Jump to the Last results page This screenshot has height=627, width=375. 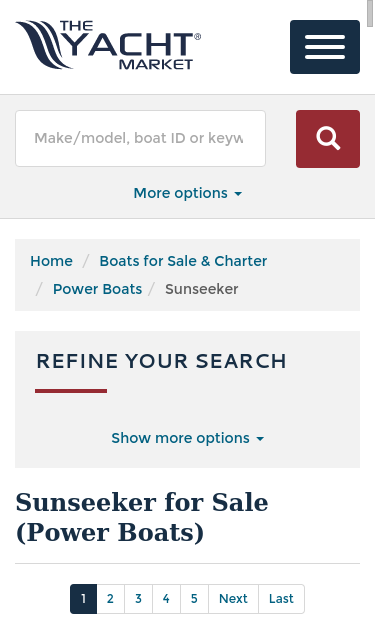[x=281, y=599]
